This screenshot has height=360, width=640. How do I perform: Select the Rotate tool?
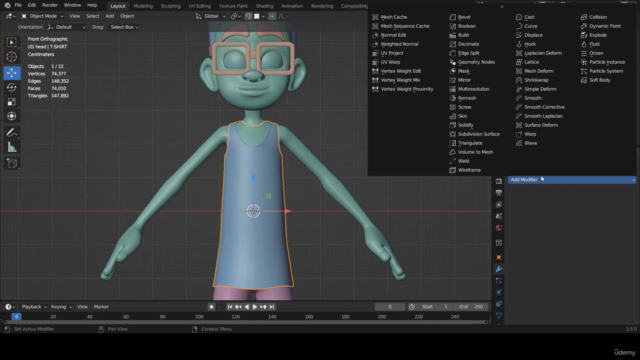tap(11, 87)
